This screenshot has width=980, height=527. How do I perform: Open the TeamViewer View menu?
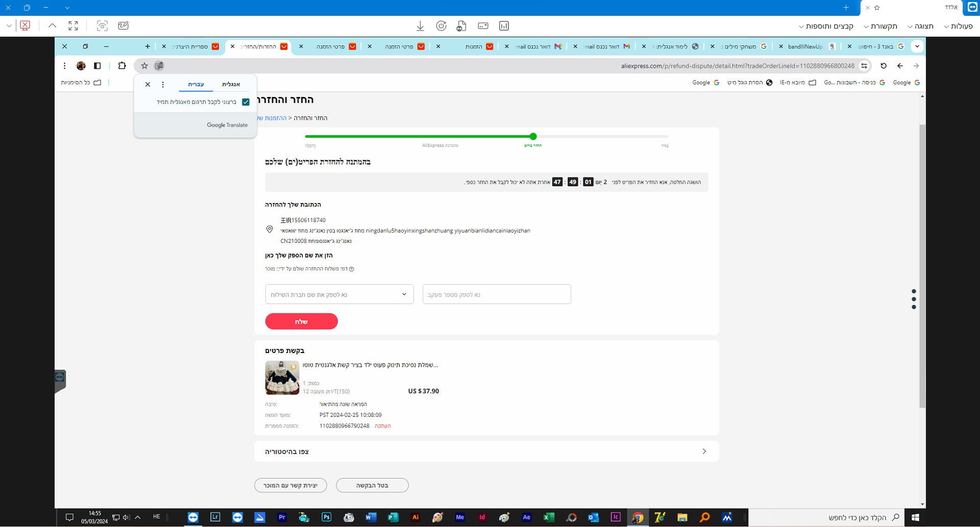click(x=920, y=26)
